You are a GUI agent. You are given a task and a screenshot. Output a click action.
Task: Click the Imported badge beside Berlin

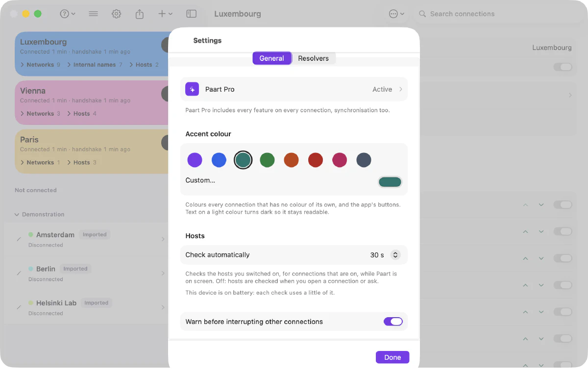pos(75,269)
